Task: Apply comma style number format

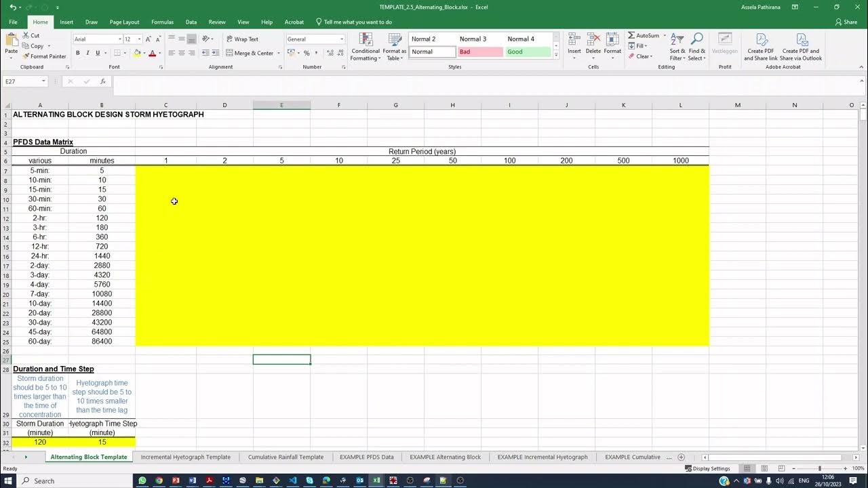Action: click(x=316, y=53)
